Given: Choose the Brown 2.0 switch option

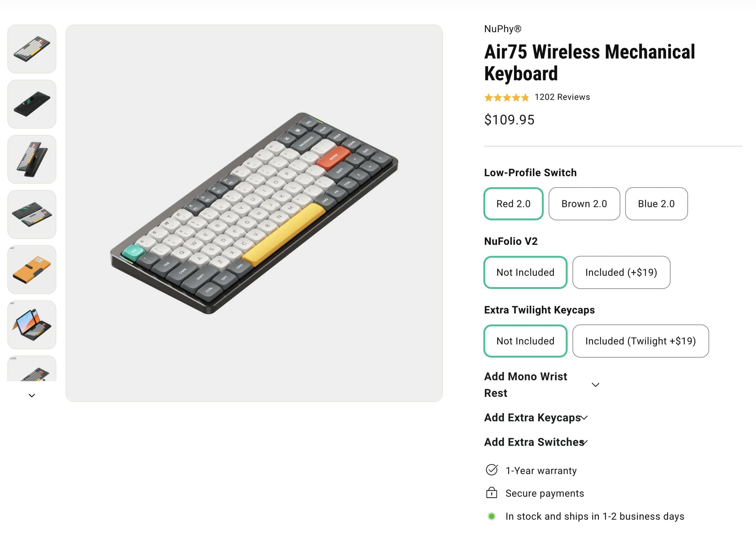Looking at the screenshot, I should 584,204.
